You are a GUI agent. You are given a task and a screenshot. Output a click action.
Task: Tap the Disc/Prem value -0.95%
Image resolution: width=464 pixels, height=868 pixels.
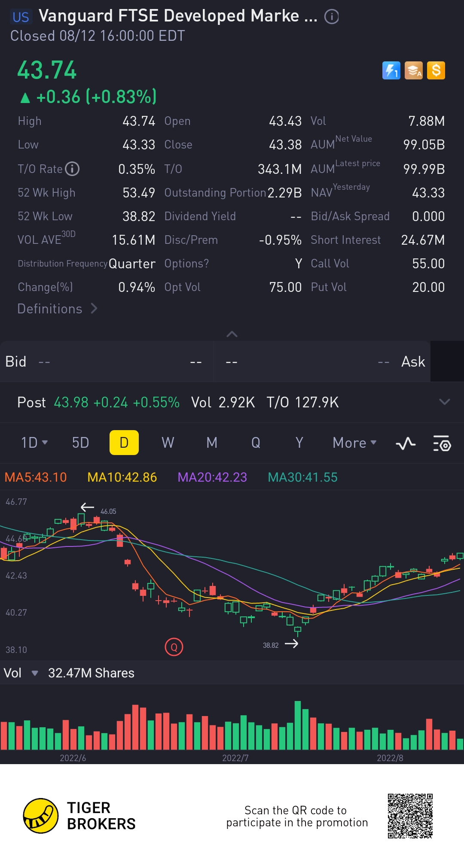(x=280, y=240)
